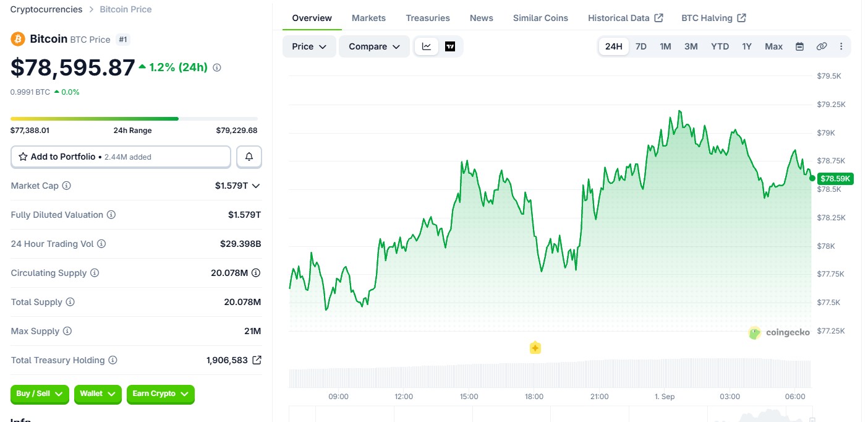Image resolution: width=868 pixels, height=422 pixels.
Task: Open the Earn Crypto dropdown
Action: 161,394
